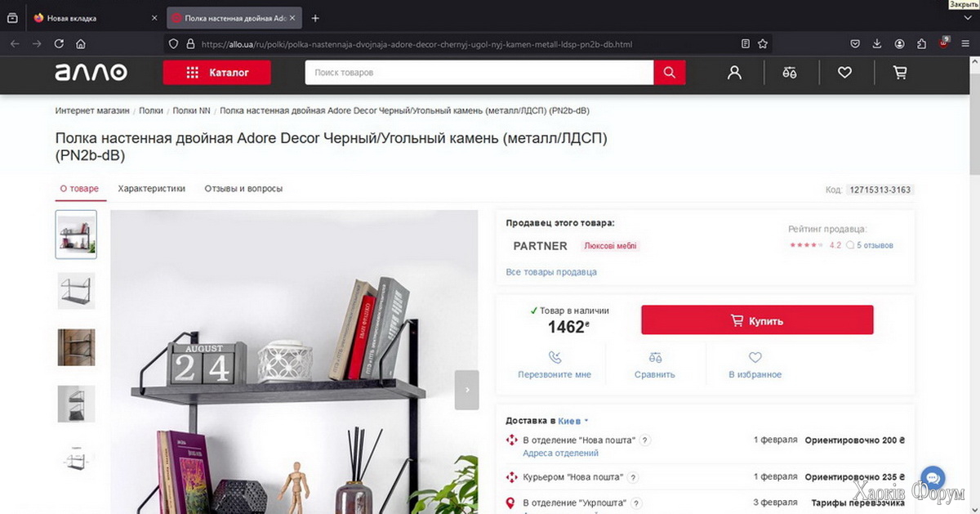Open the wishlist heart icon in header

point(844,73)
